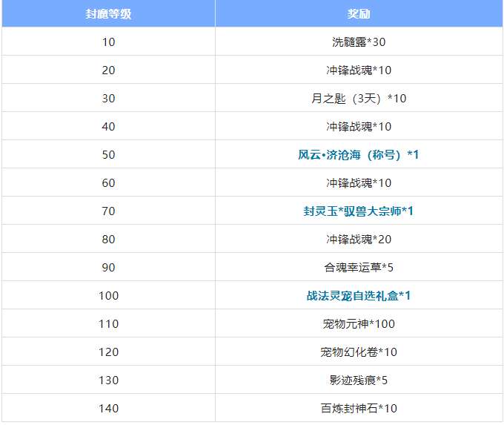
Task: Click 冲锋战魂*10 in the level 40 row
Action: [359, 126]
